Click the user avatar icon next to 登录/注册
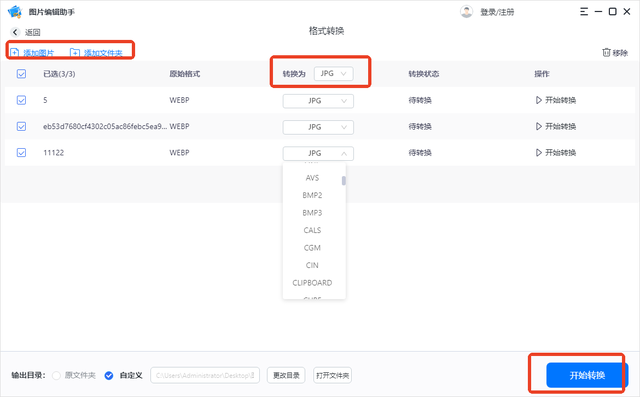The width and height of the screenshot is (640, 397). [466, 12]
